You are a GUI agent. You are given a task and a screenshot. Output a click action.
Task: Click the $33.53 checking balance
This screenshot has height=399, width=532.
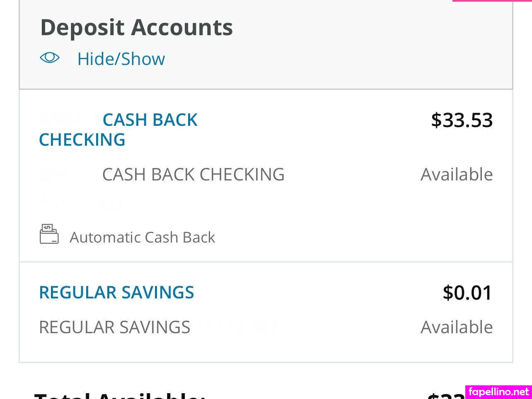pos(462,120)
